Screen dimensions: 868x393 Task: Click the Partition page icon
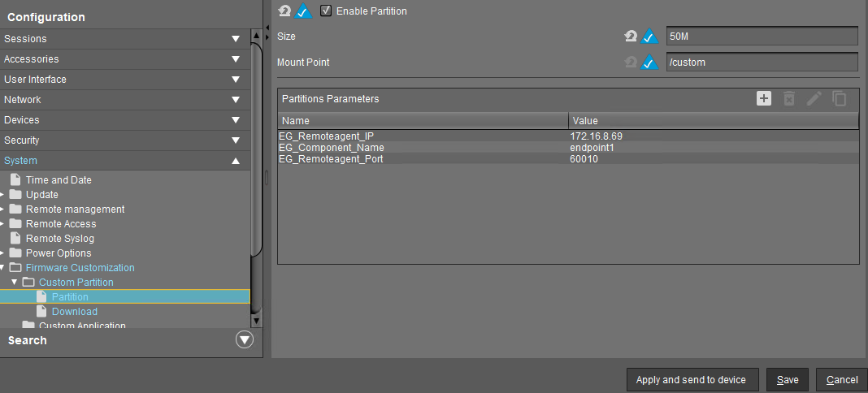[x=41, y=297]
